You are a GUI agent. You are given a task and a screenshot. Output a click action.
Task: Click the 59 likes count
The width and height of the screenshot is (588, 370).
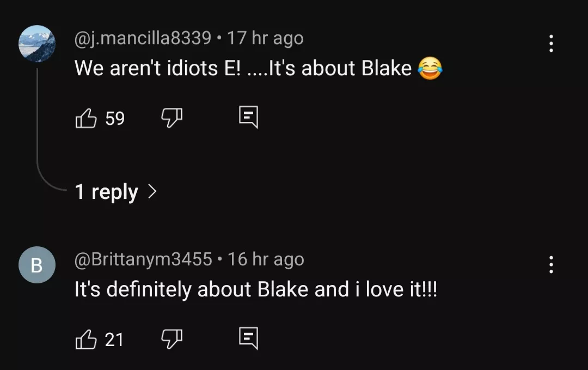(115, 118)
